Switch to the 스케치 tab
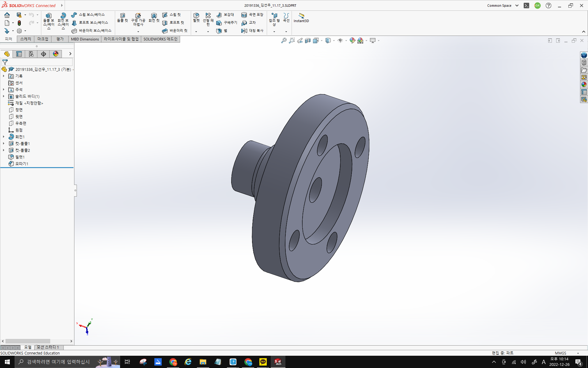Image resolution: width=588 pixels, height=368 pixels. click(25, 39)
